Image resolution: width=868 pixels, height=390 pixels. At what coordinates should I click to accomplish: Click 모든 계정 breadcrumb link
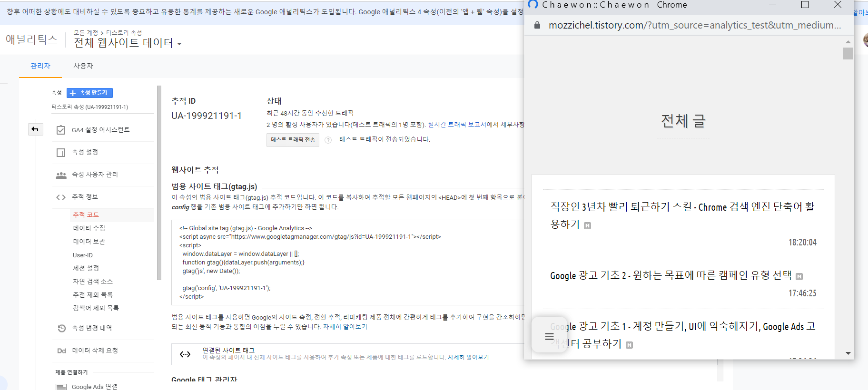tap(86, 33)
